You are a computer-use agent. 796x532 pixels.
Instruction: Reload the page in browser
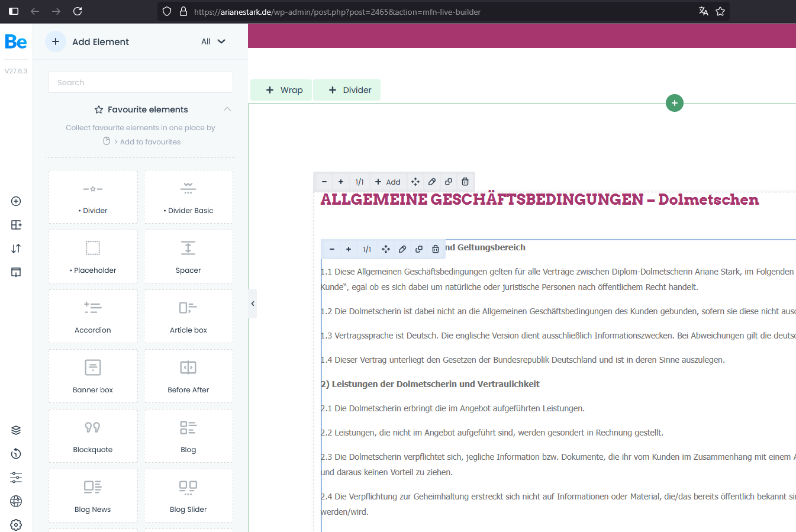78,11
